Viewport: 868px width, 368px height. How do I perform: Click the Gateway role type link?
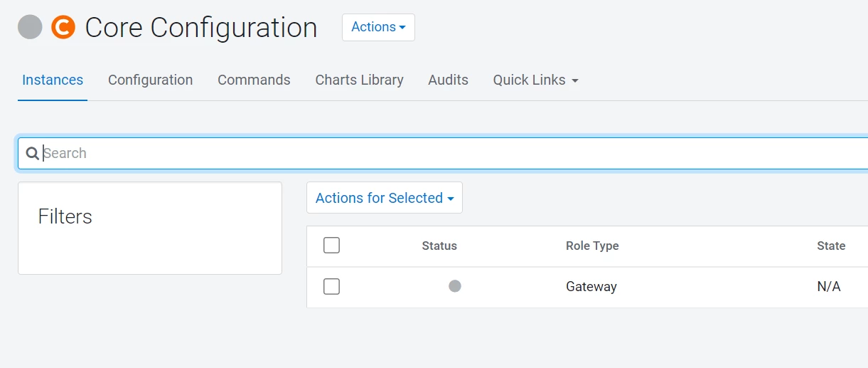(591, 287)
